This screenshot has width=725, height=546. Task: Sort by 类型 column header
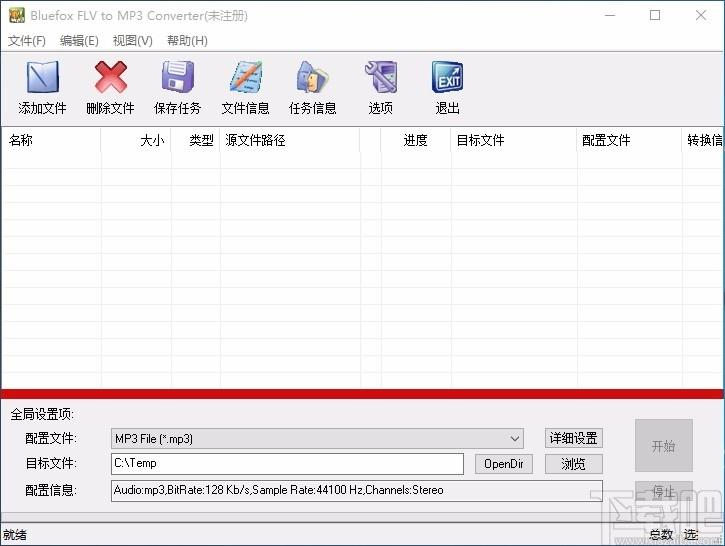coord(196,140)
